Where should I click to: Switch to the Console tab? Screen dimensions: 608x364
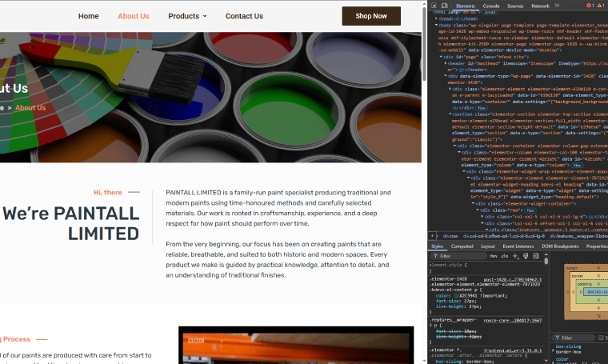(x=490, y=6)
